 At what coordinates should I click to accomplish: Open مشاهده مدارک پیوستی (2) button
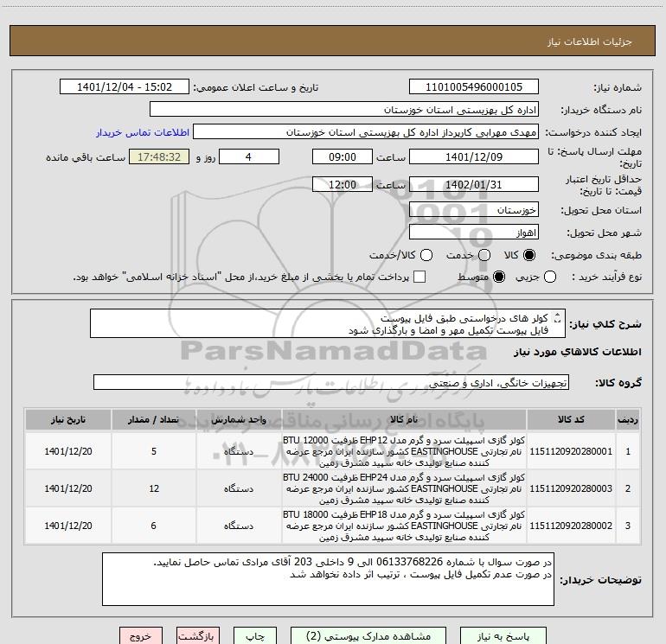pos(368,636)
